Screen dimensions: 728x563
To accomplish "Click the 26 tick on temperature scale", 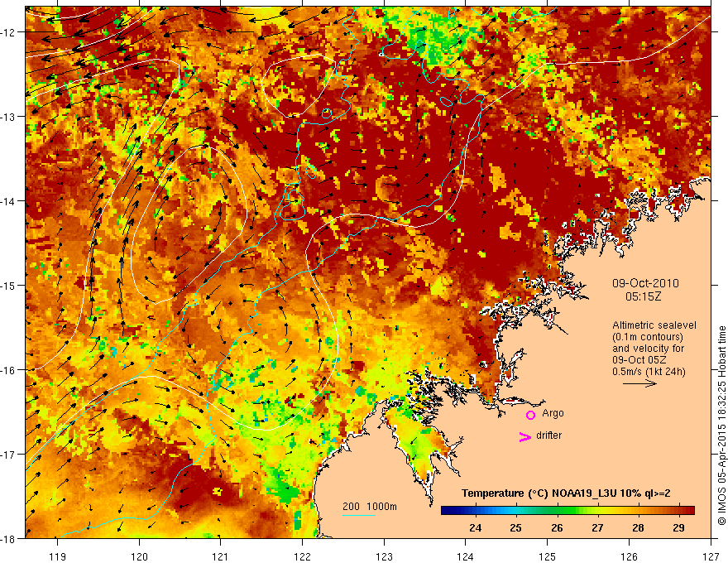I will [557, 527].
